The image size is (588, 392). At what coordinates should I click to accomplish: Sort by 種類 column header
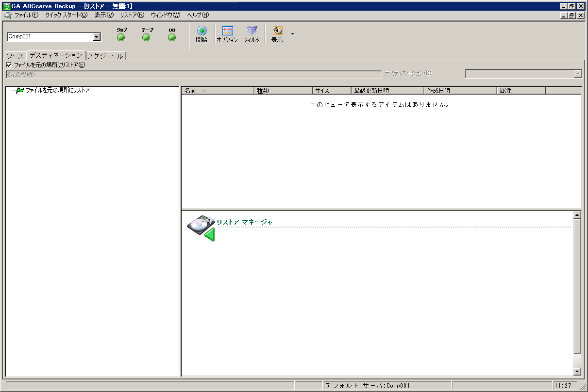coord(283,91)
